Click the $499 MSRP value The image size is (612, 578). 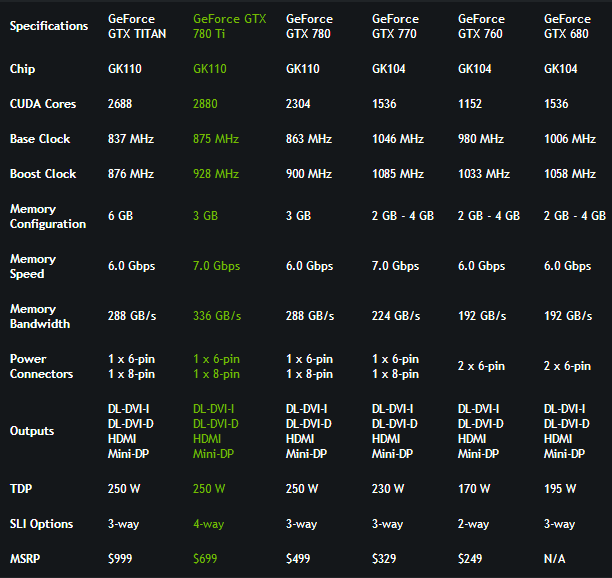tap(298, 558)
